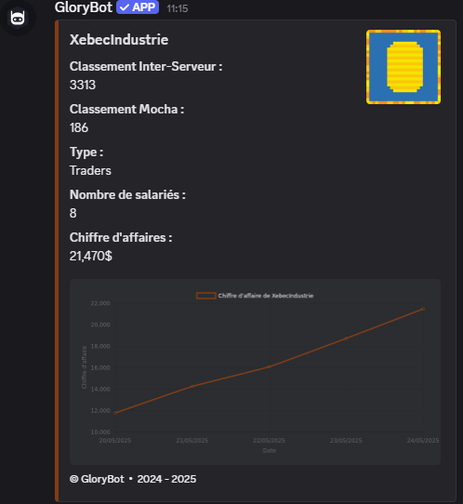Click the chart data point for 24/05/2025
The image size is (463, 504).
point(423,309)
